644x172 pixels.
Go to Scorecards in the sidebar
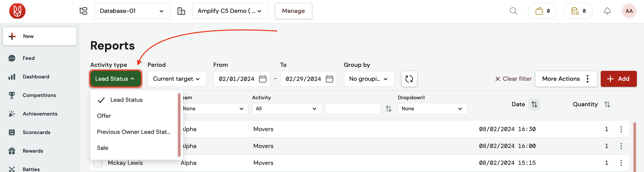(36, 132)
